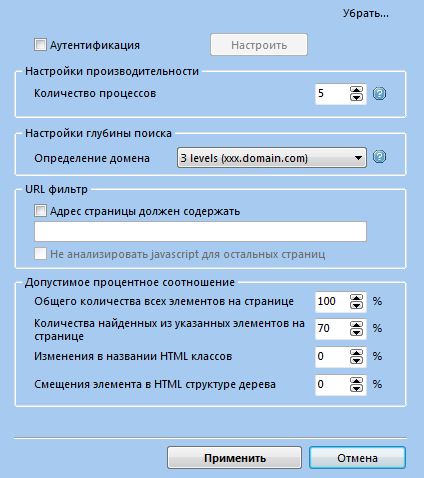Increase Количество процессов with up arrow
Viewport: 424px width, 478px height.
pyautogui.click(x=356, y=90)
